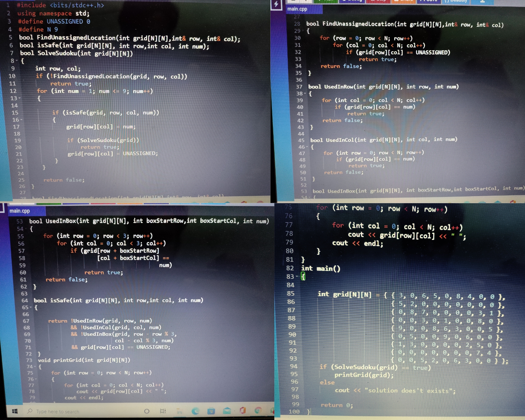Launch Google Chrome from the taskbar

[x=258, y=410]
